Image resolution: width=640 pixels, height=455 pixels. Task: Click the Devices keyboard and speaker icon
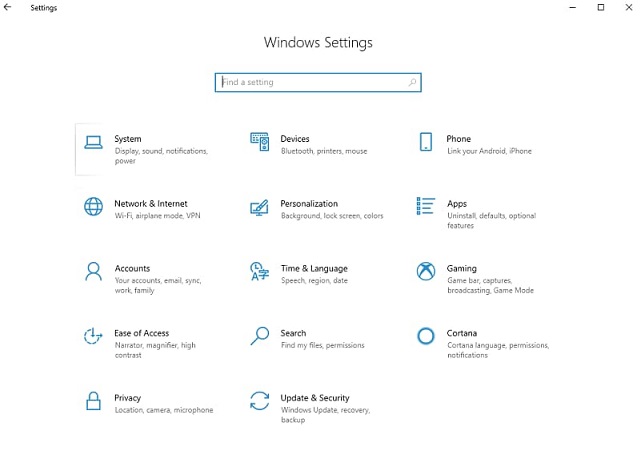click(x=260, y=142)
